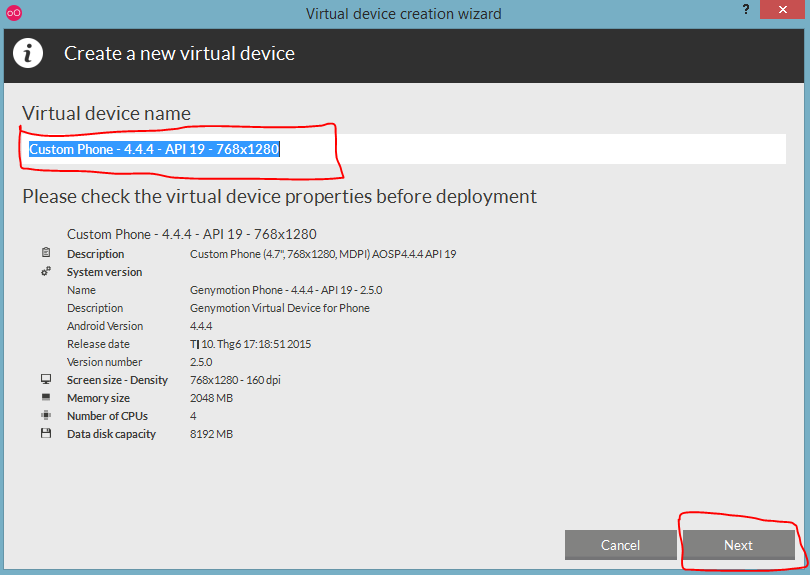The height and width of the screenshot is (575, 810).
Task: Click the 'Version number' label
Action: point(104,362)
